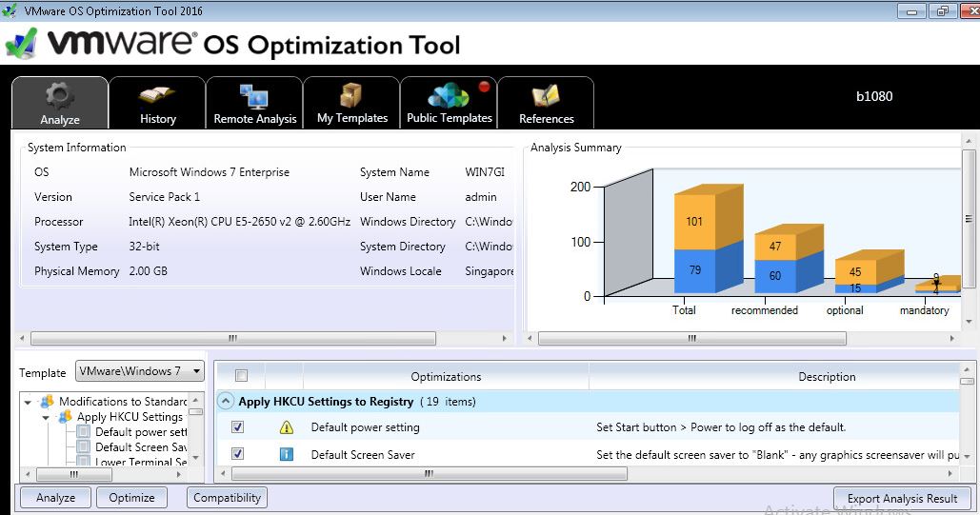Viewport: 980px width, 515px height.
Task: Click the Analyze gear icon tab
Action: click(x=60, y=96)
